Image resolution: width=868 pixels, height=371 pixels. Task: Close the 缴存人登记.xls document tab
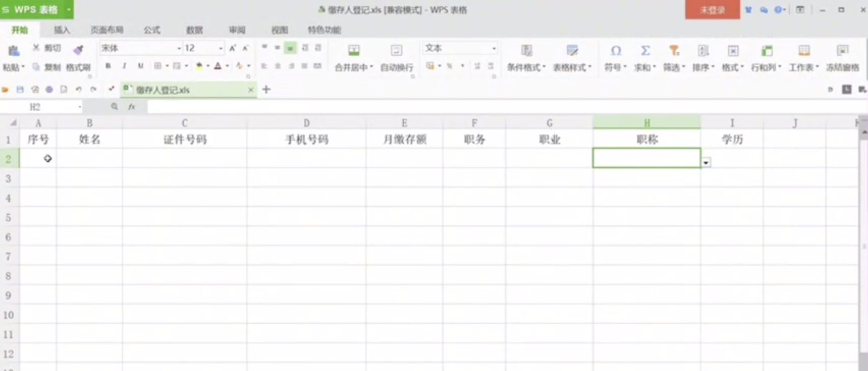tap(250, 90)
